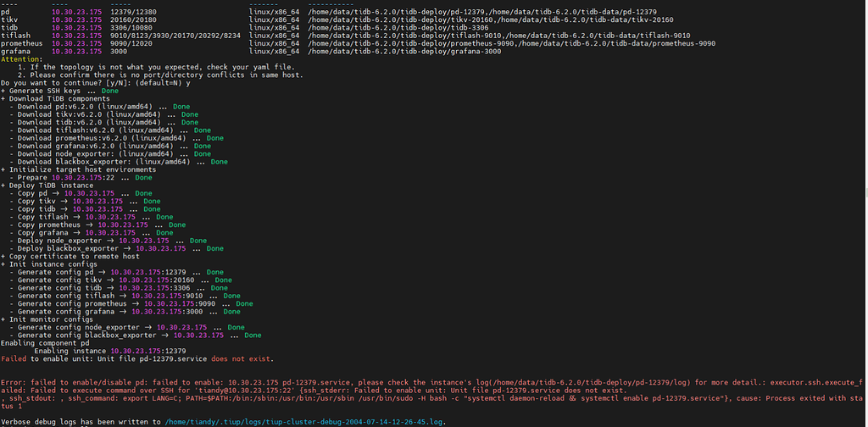
Task: Click red "Error: failed to enable/disable pd" line
Action: coord(431,382)
